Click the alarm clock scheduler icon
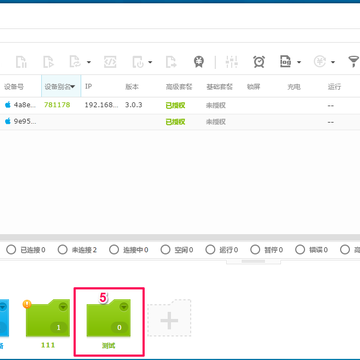The width and height of the screenshot is (360, 360). (259, 62)
